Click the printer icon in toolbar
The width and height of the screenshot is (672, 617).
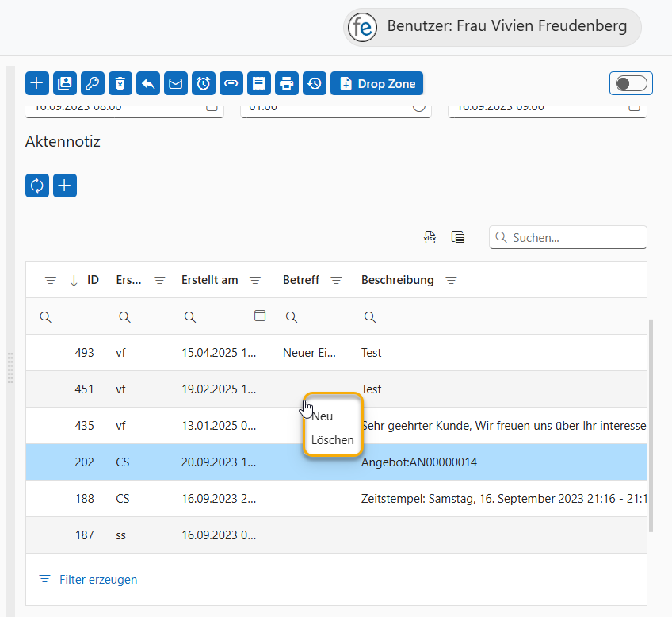(287, 83)
